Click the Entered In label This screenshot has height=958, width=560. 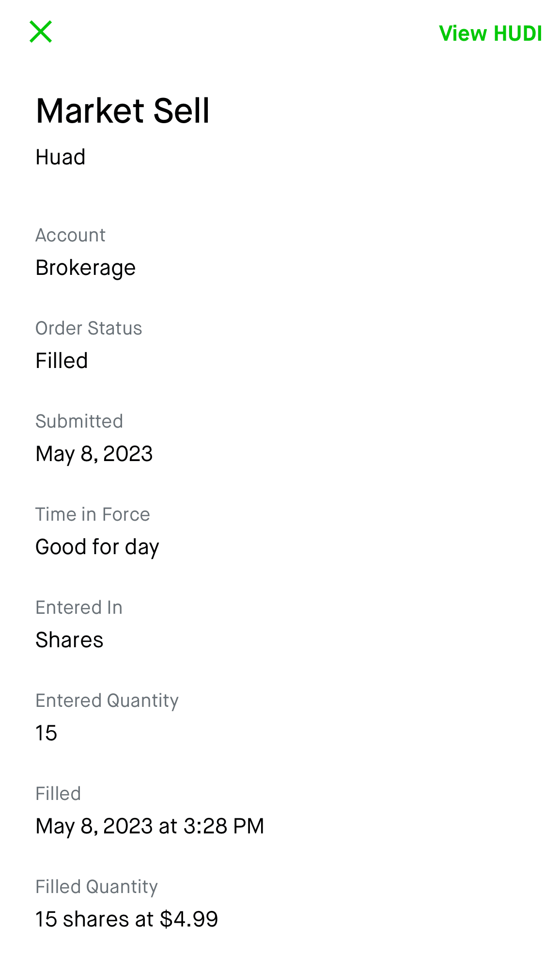79,607
